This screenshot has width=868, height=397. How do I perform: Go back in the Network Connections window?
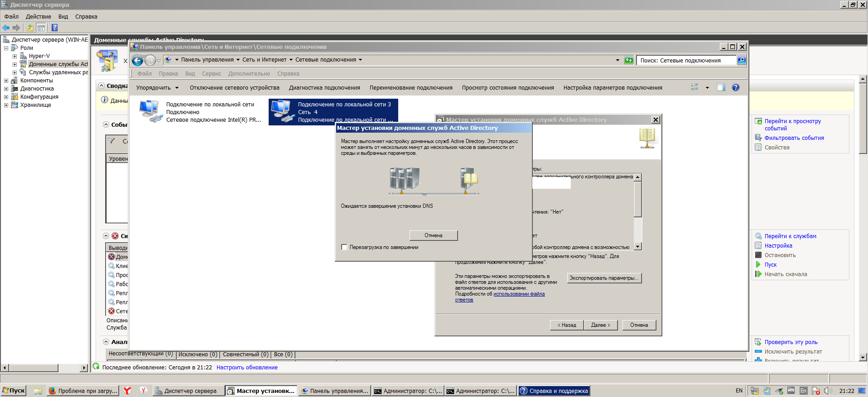(x=138, y=60)
